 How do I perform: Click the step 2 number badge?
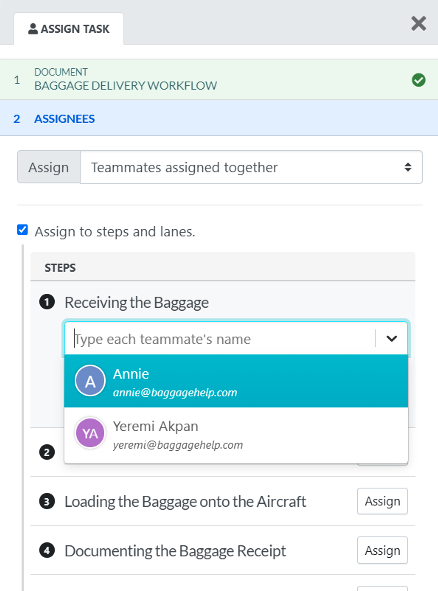[x=47, y=452]
